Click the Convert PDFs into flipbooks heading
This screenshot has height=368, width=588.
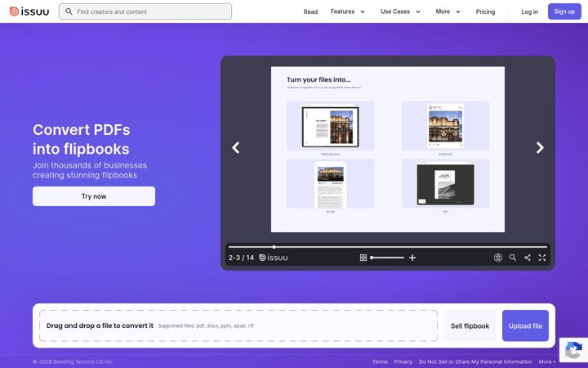coord(82,139)
